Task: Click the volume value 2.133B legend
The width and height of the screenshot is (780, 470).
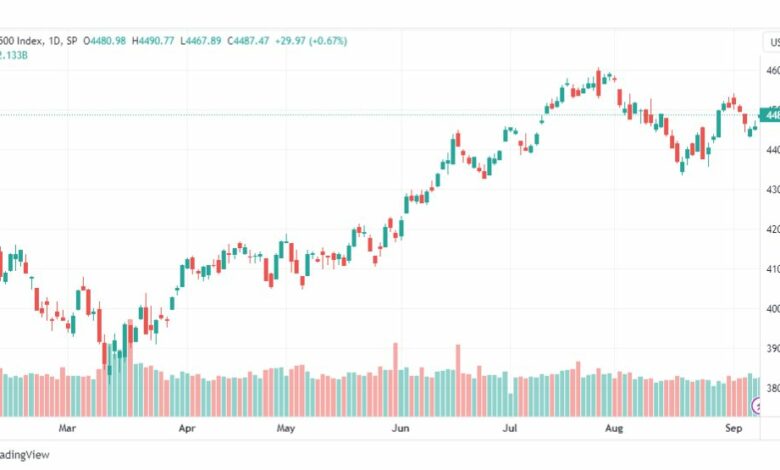Action: click(x=13, y=55)
